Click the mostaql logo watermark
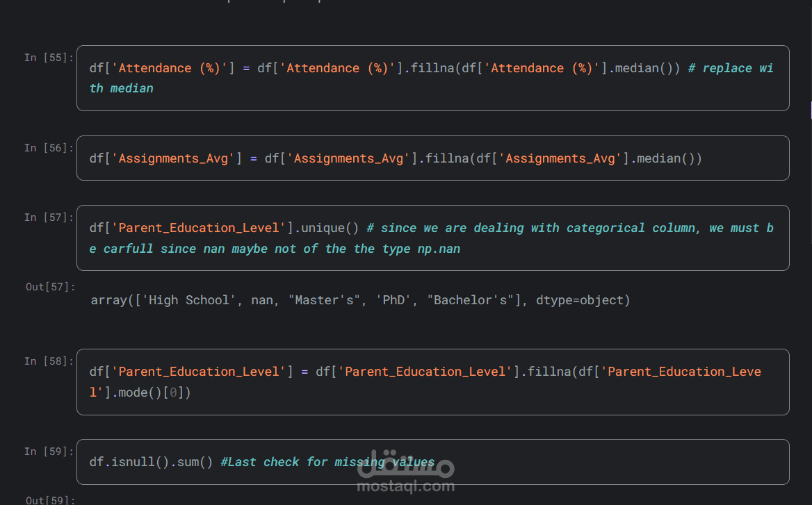This screenshot has height=505, width=812. [x=405, y=465]
